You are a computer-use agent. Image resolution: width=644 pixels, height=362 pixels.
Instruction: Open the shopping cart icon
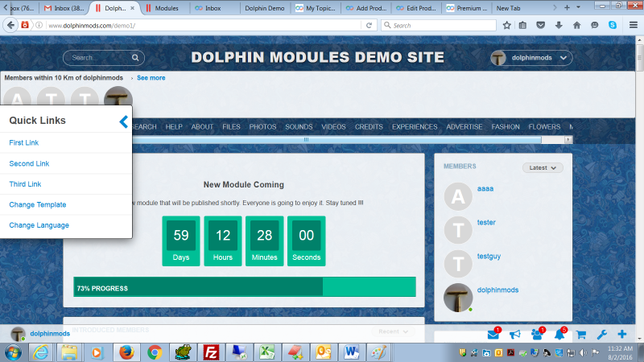(x=580, y=335)
